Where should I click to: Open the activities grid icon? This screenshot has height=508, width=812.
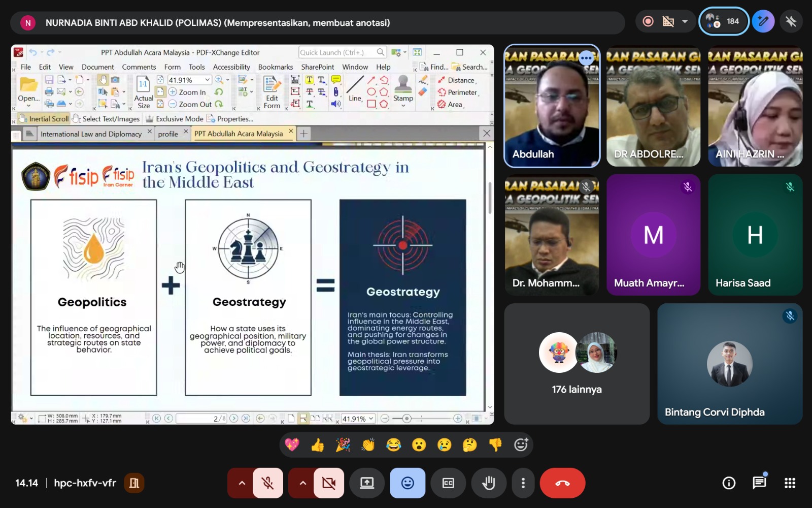(x=790, y=483)
